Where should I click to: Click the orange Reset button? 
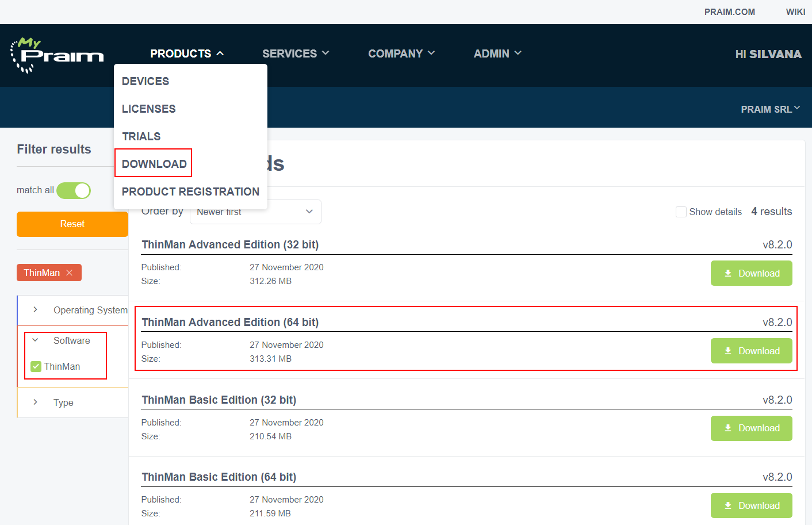click(x=72, y=224)
